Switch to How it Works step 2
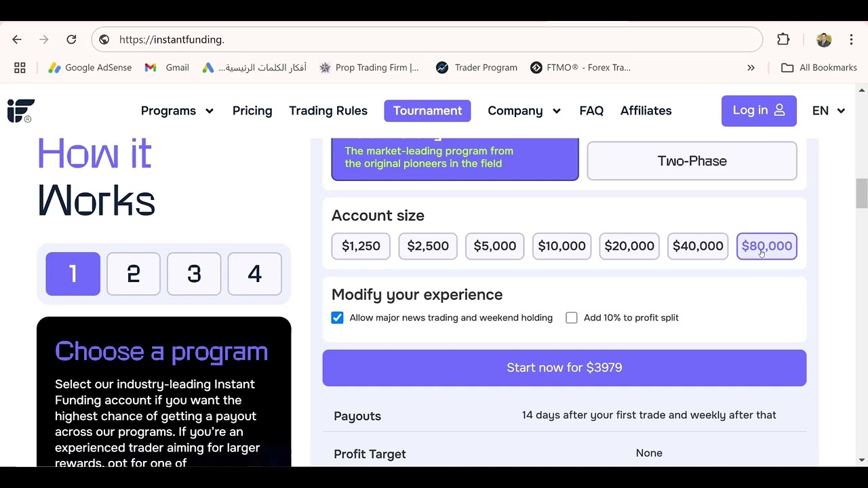 134,274
